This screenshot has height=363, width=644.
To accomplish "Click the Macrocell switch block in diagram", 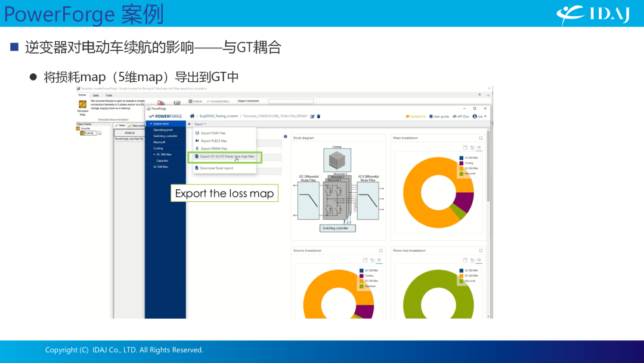I will [x=334, y=201].
